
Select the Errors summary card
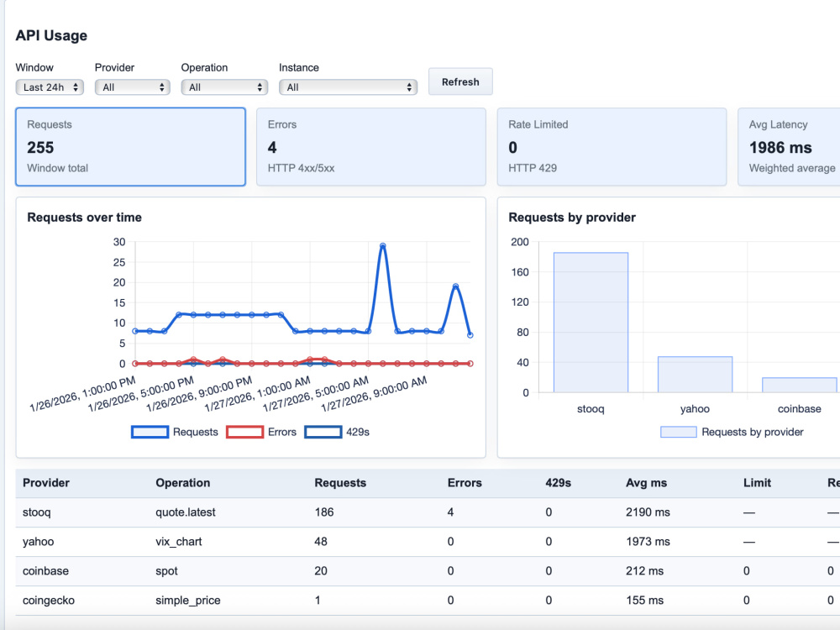(x=370, y=147)
